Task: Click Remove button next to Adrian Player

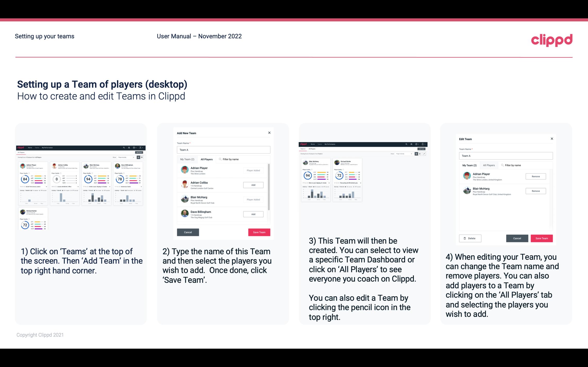Action: (x=535, y=176)
